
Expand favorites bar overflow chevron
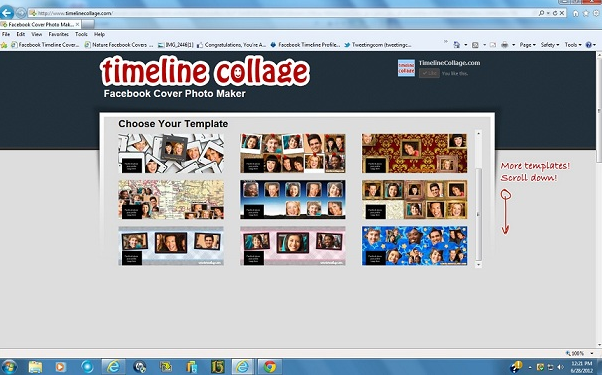point(446,41)
